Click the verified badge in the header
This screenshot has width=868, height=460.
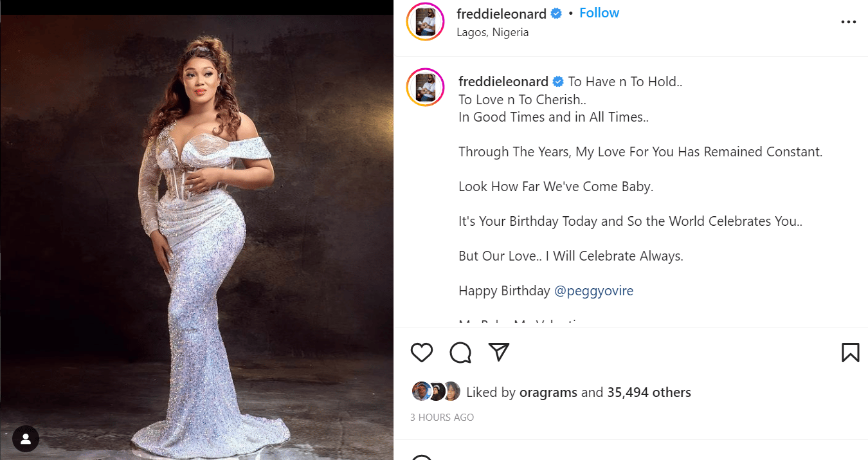[x=556, y=14]
